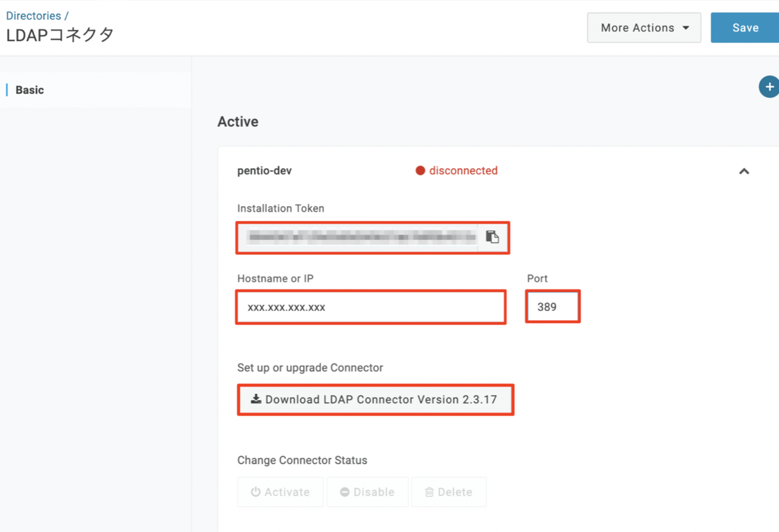Screen dimensions: 779x532
Task: Click the download arrow icon on connector button
Action: 256,399
